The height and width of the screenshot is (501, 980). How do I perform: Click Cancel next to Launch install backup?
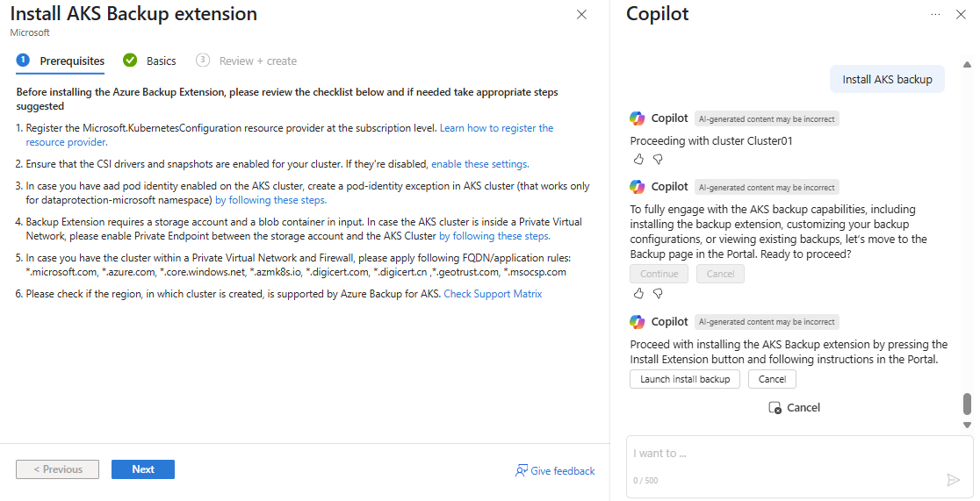pyautogui.click(x=772, y=379)
